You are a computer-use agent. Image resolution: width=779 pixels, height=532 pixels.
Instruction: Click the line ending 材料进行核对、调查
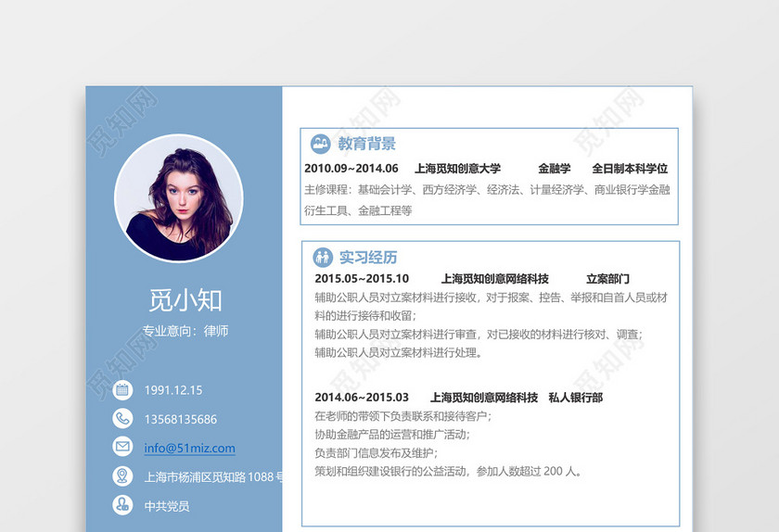[x=479, y=335]
